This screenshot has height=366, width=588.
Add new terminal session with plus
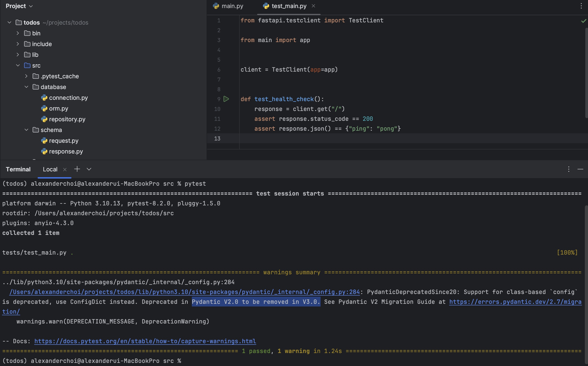(77, 169)
